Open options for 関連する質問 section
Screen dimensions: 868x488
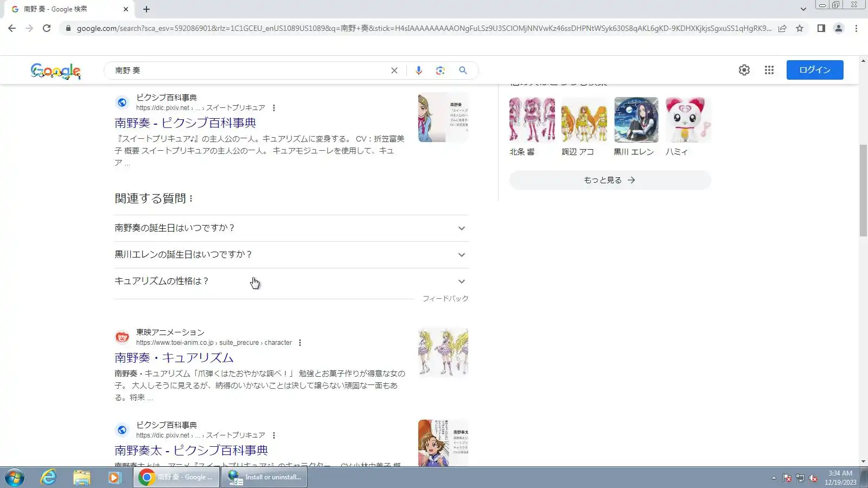(191, 199)
